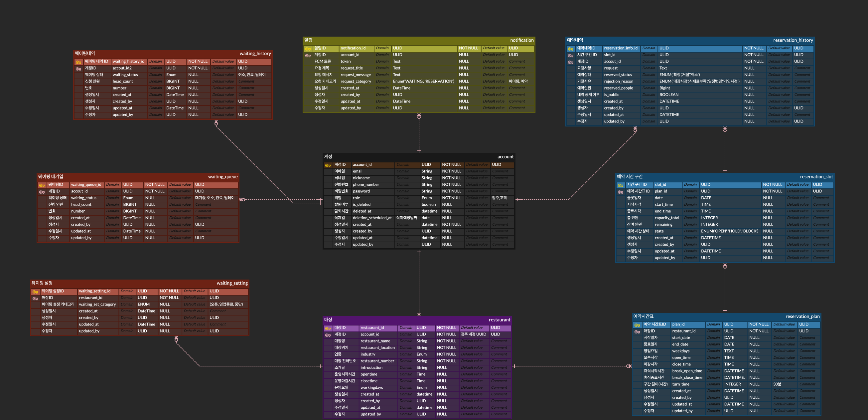
Task: Select the notification table title bar
Action: 419,40
